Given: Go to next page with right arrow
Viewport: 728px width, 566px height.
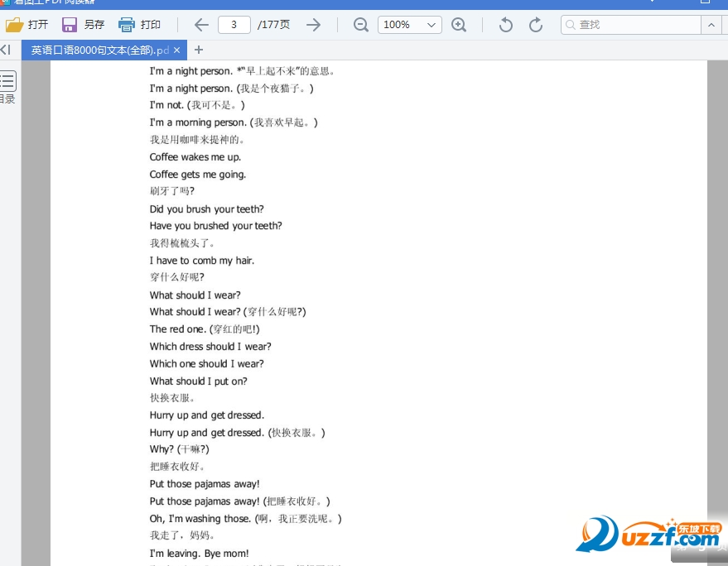Looking at the screenshot, I should pyautogui.click(x=313, y=25).
